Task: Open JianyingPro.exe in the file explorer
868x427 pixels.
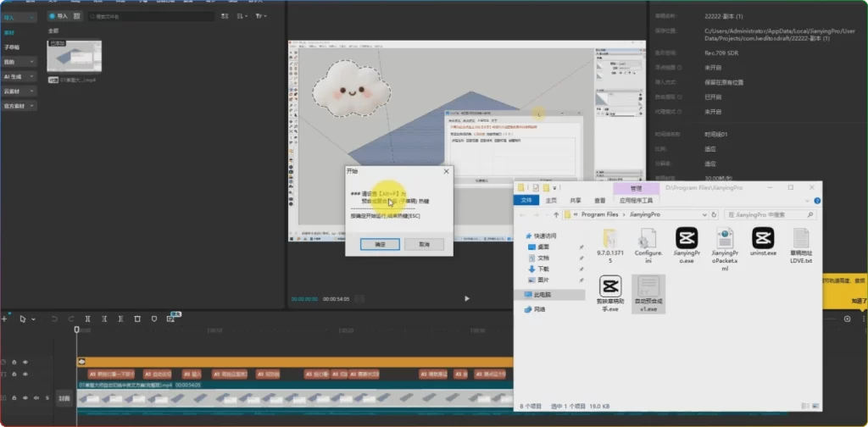Action: point(686,239)
